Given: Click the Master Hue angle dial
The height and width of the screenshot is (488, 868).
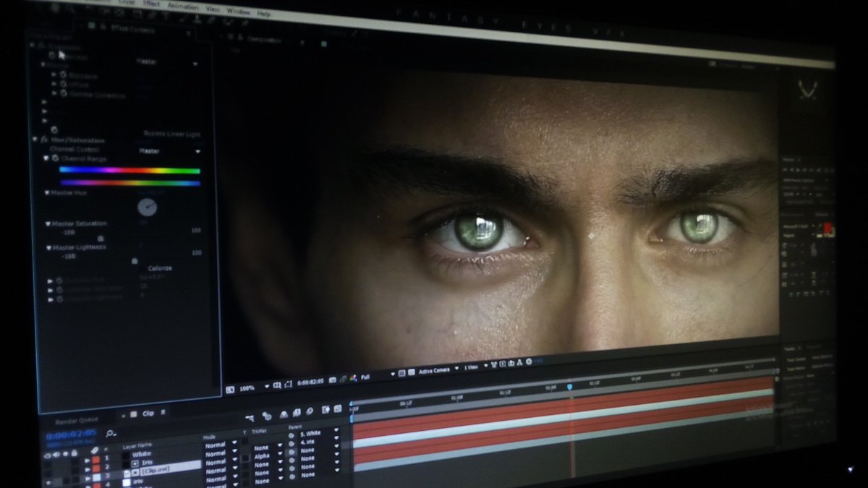Looking at the screenshot, I should [147, 207].
